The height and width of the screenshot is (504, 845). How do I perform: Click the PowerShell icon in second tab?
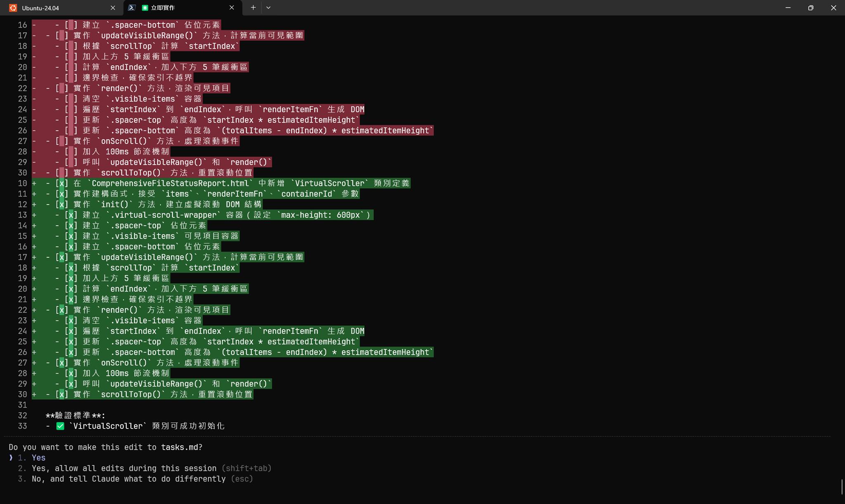coord(132,7)
